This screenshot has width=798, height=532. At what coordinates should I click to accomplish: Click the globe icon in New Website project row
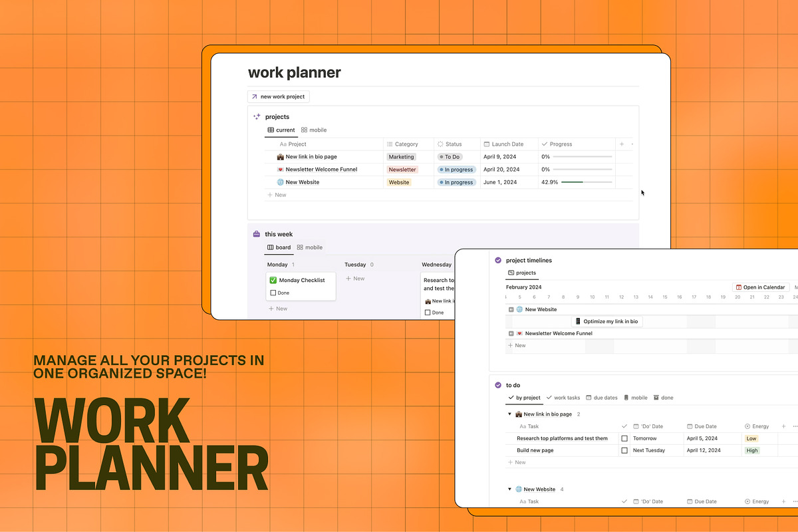click(x=281, y=182)
